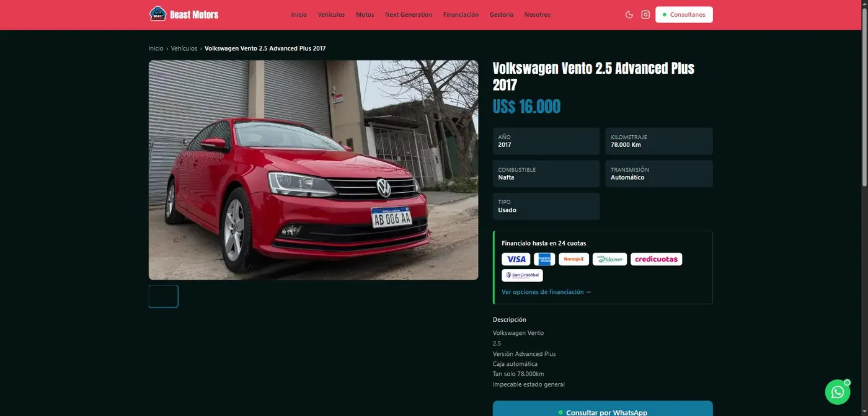
Task: Click the main red Vento photo
Action: 313,170
